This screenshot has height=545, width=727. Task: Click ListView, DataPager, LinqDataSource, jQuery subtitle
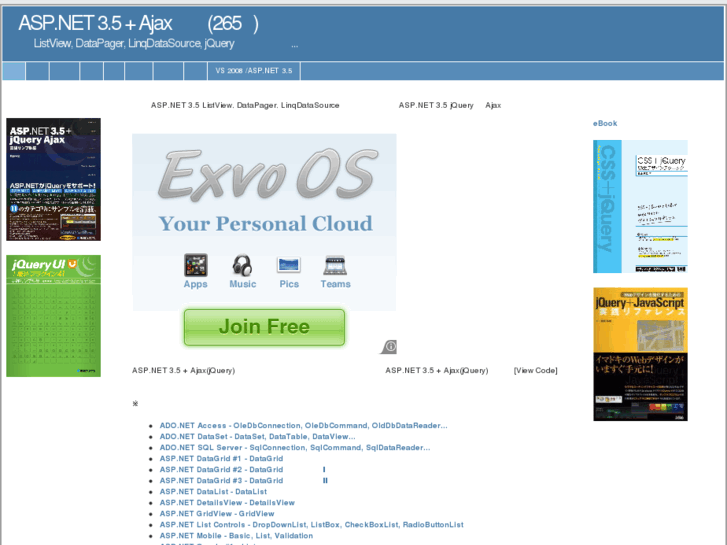coord(134,44)
